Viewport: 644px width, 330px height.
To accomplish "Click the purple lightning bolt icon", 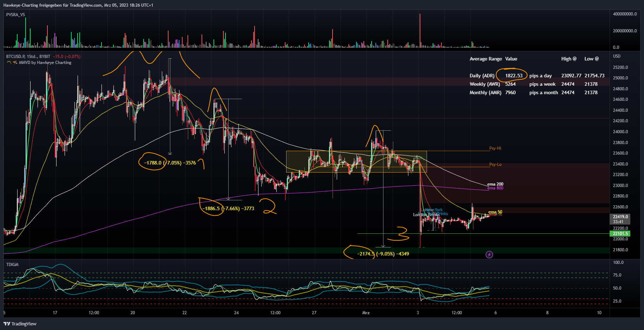I will (489, 254).
